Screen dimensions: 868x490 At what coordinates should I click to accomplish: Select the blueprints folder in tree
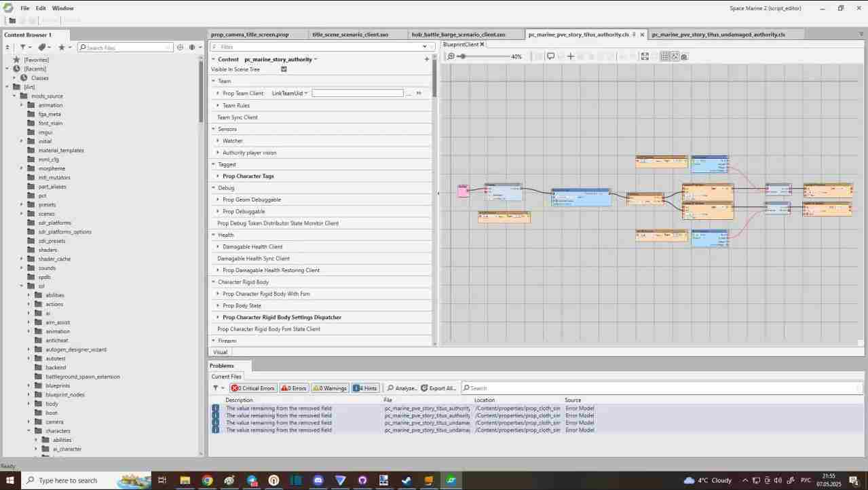click(57, 385)
